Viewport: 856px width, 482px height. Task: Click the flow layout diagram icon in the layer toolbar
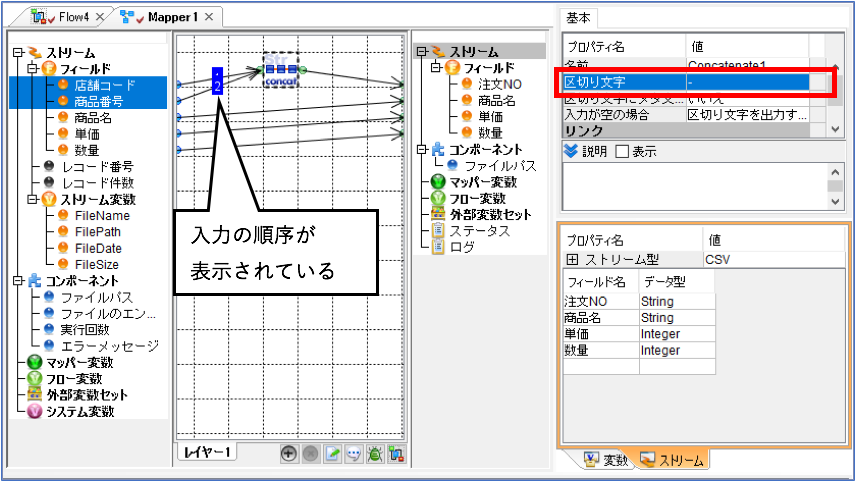(x=397, y=454)
